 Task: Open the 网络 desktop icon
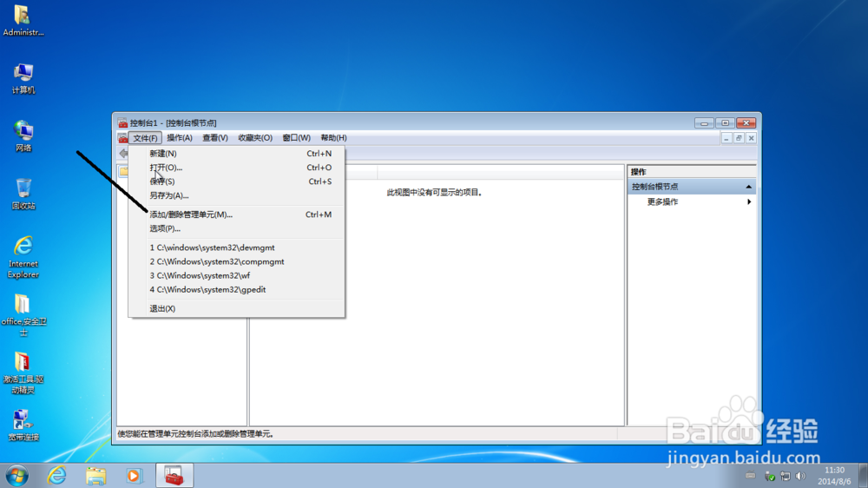tap(23, 136)
